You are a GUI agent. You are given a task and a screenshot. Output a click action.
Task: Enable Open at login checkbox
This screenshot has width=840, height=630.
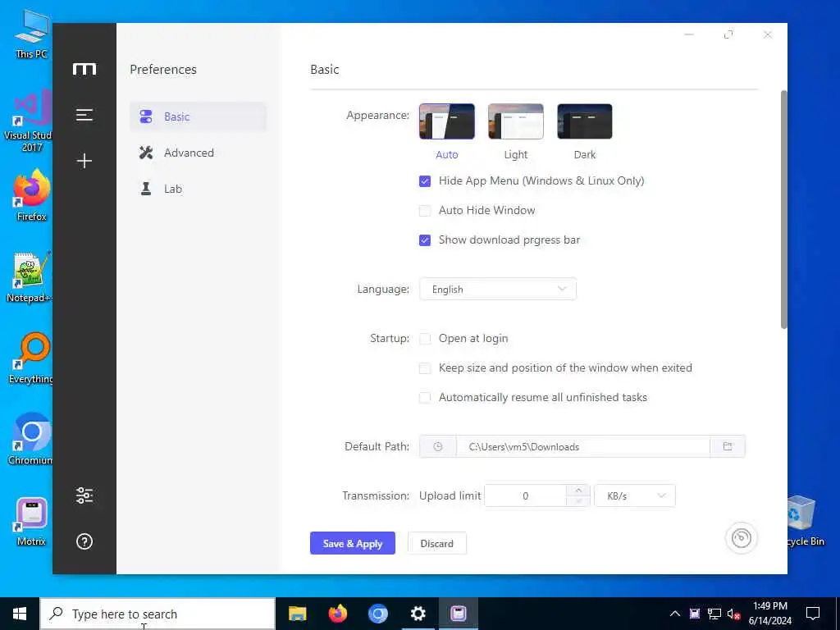click(x=425, y=339)
